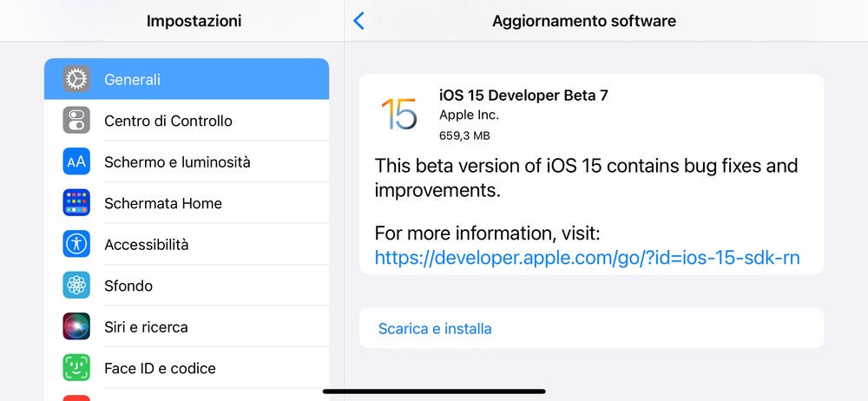868x401 pixels.
Task: Select the 'Siri e ricerca' text label
Action: tap(146, 327)
